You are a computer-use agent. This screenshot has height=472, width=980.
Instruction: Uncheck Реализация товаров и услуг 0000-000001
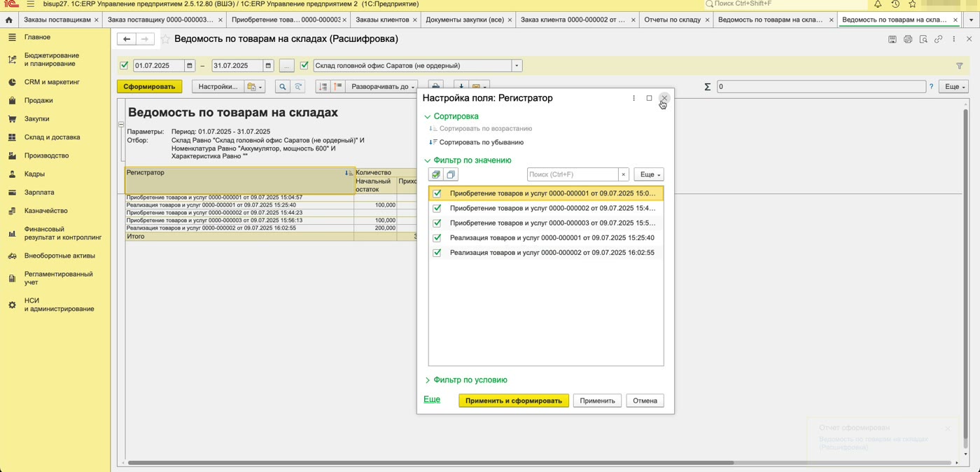[437, 237]
